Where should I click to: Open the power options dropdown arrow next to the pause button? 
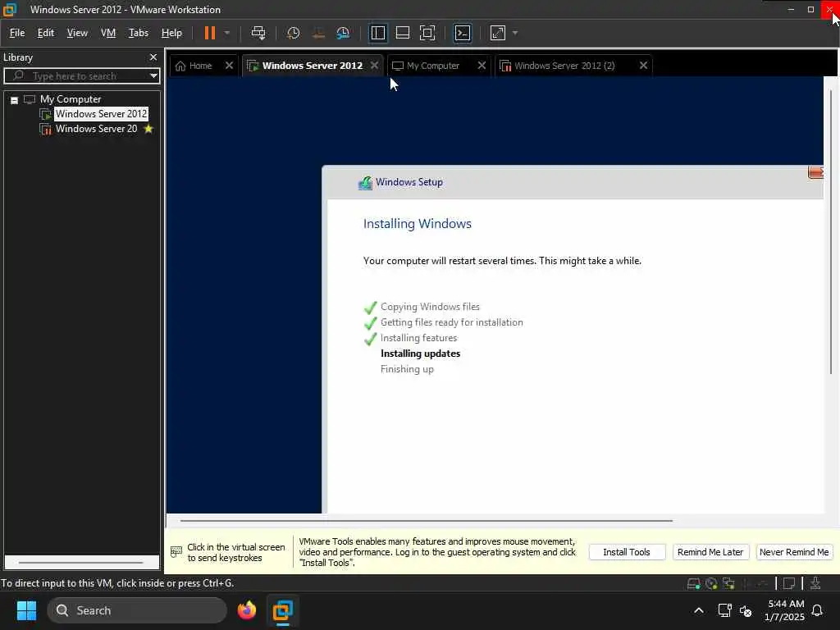227,33
